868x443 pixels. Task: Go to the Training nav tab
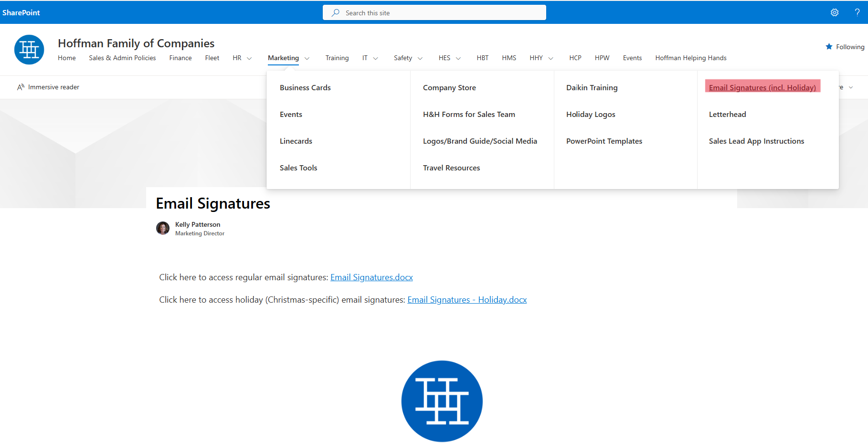tap(337, 58)
